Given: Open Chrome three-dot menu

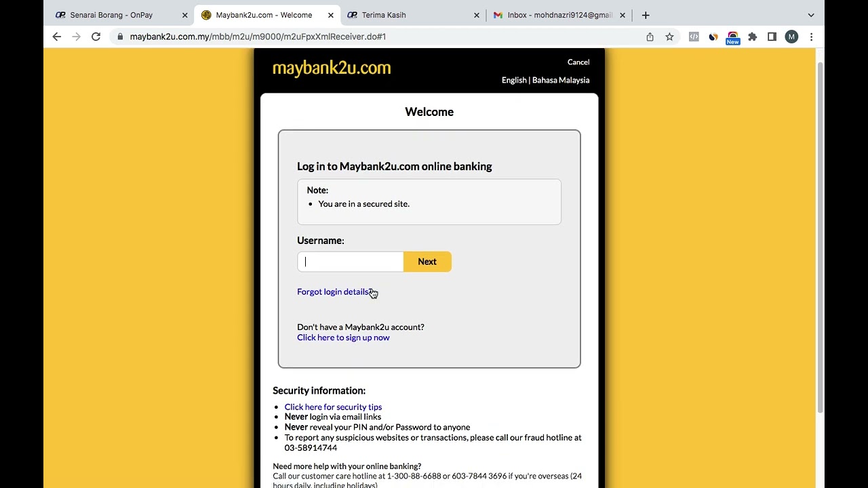Looking at the screenshot, I should coord(811,37).
